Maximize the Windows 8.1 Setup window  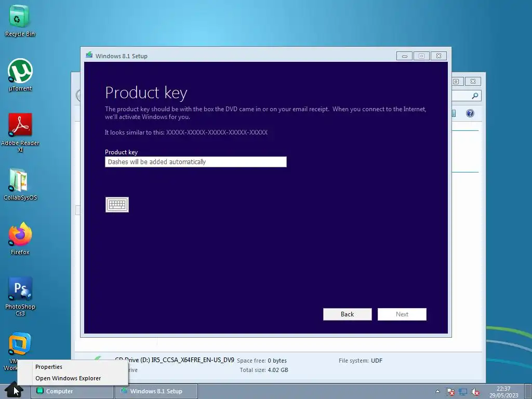(x=421, y=56)
